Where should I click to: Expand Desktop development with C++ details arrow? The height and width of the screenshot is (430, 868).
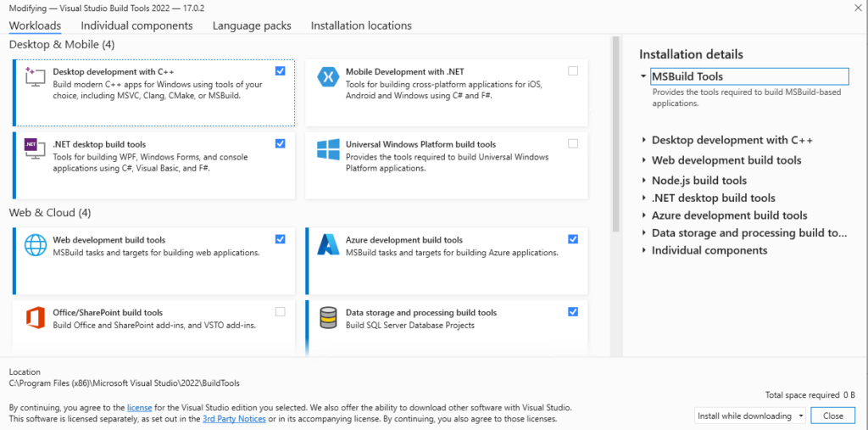644,140
